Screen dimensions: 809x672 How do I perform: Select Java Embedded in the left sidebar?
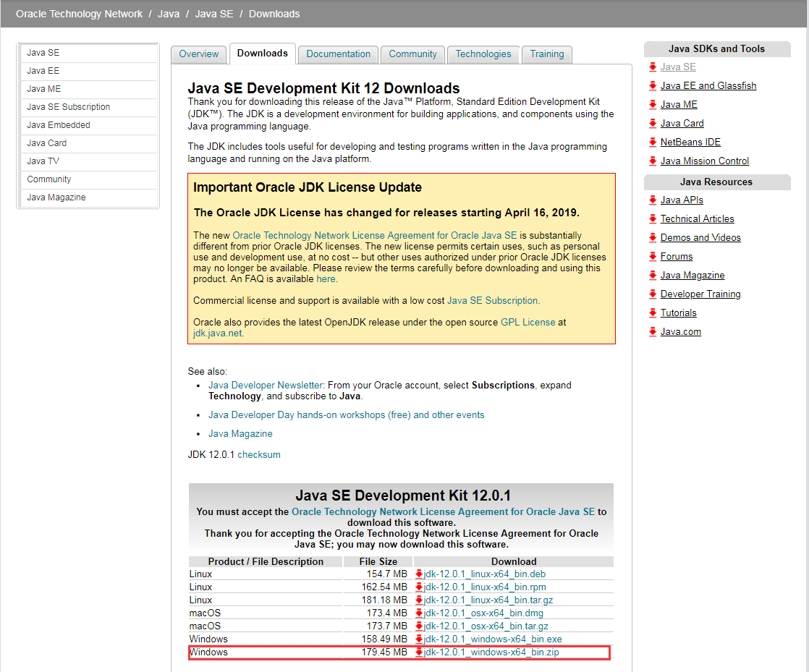(58, 124)
